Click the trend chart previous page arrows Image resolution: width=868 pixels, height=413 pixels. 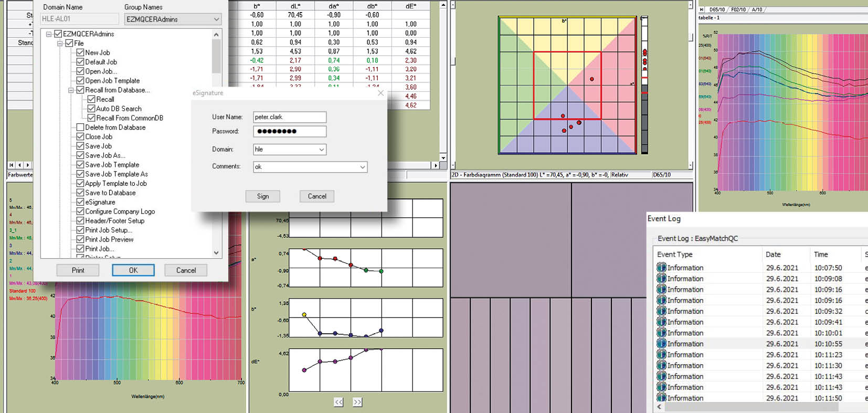[338, 402]
